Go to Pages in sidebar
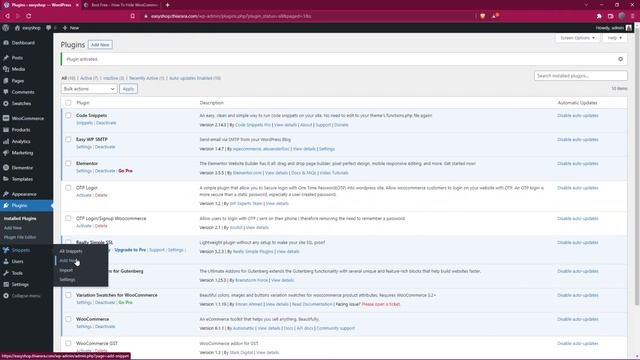Viewport: 640px width, 360px height. tap(18, 81)
